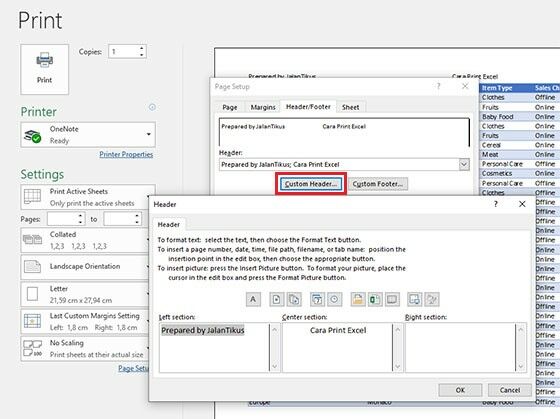Click 'Baby Food' cell in print preview
Screen dimensions: 560x419
tap(498, 117)
